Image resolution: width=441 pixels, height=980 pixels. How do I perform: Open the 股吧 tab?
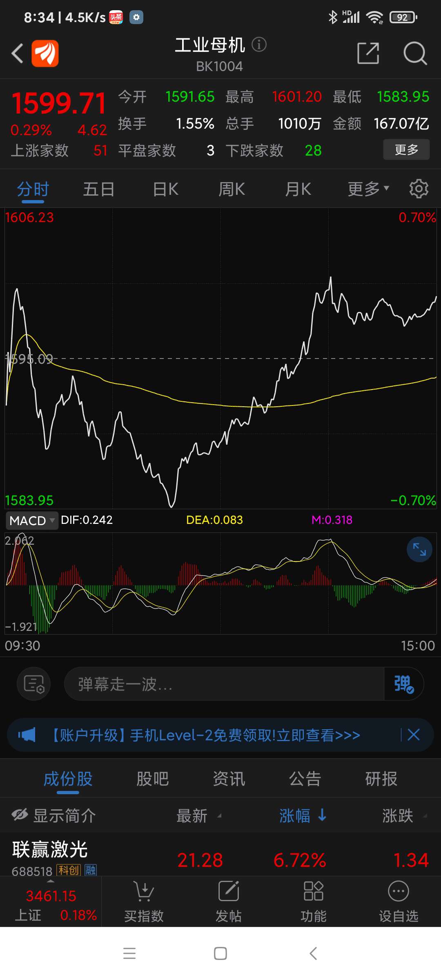point(152,779)
